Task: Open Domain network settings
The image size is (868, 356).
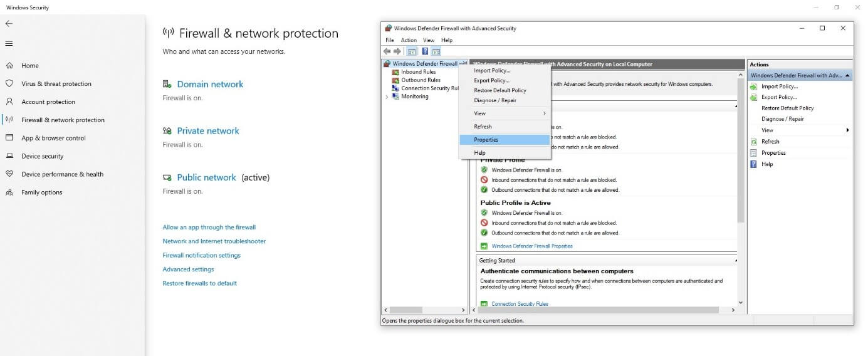Action: [x=210, y=84]
